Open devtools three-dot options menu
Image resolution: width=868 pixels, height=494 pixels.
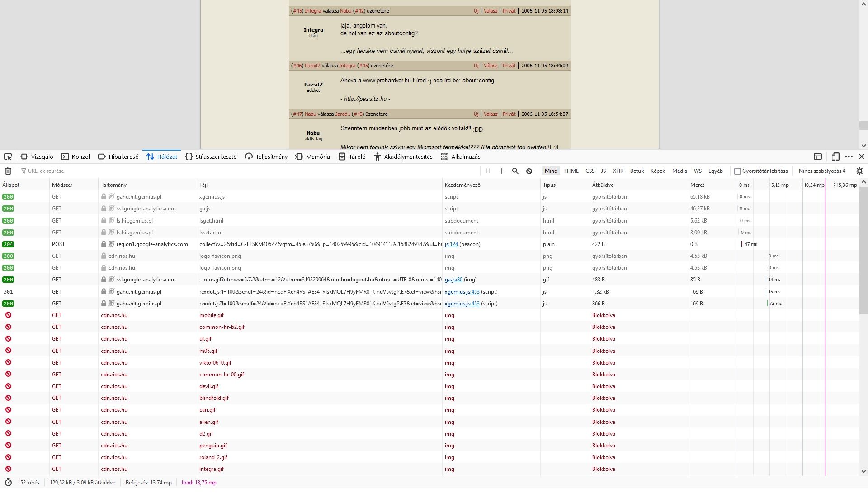[849, 157]
